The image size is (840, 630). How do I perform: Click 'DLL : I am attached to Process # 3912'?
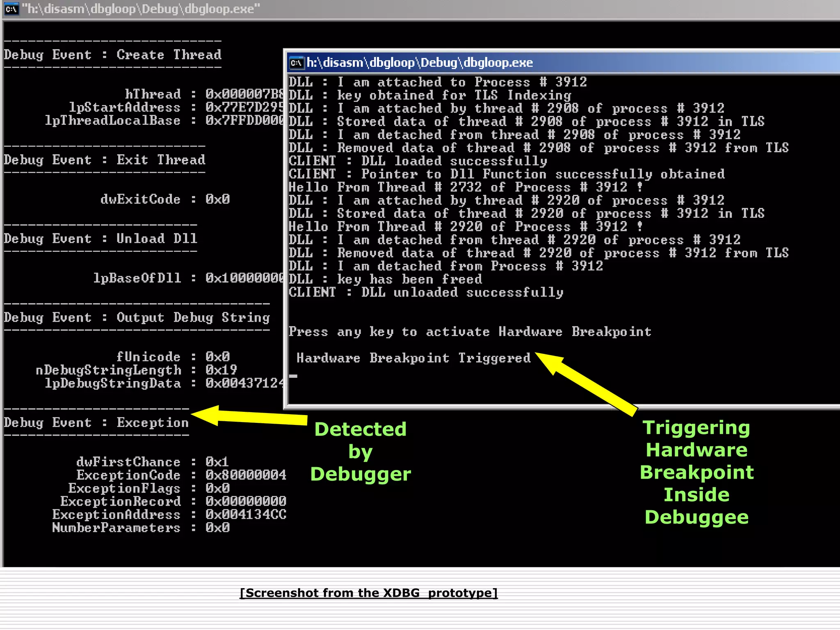point(438,82)
